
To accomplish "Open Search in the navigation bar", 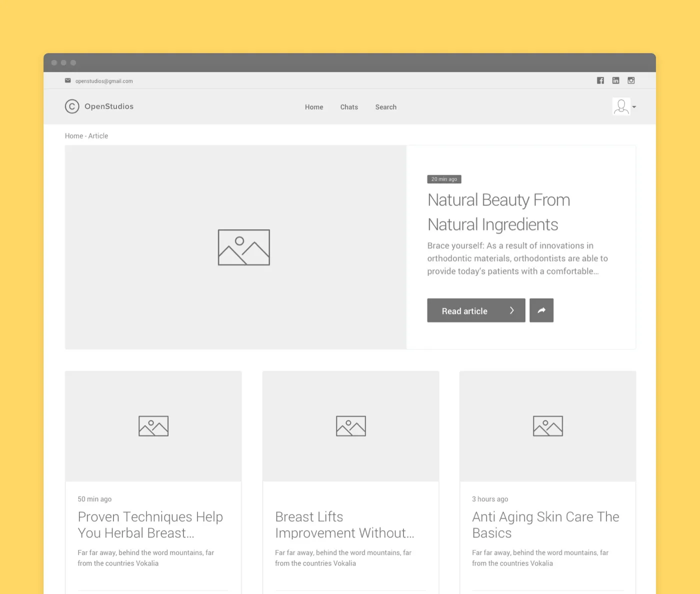I will point(386,107).
